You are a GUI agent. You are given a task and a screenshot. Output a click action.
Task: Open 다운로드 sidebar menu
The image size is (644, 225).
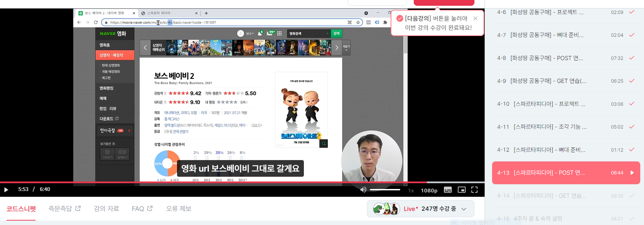tap(115, 119)
